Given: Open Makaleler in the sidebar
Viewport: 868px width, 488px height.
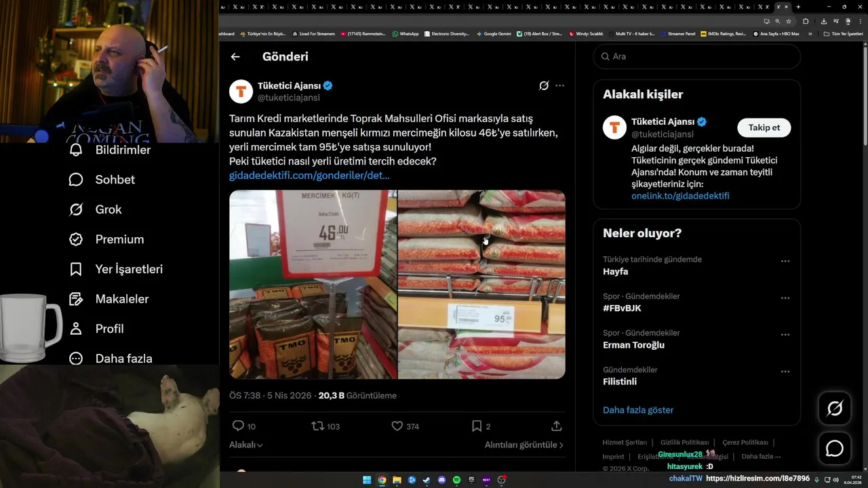Looking at the screenshot, I should tap(108, 299).
